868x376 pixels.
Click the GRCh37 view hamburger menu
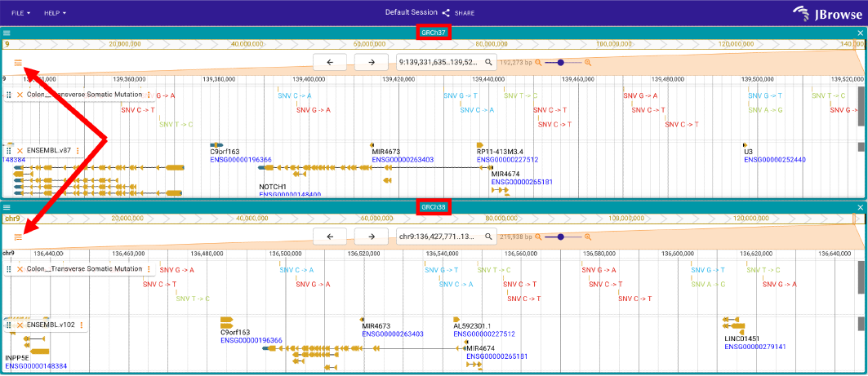(7, 33)
